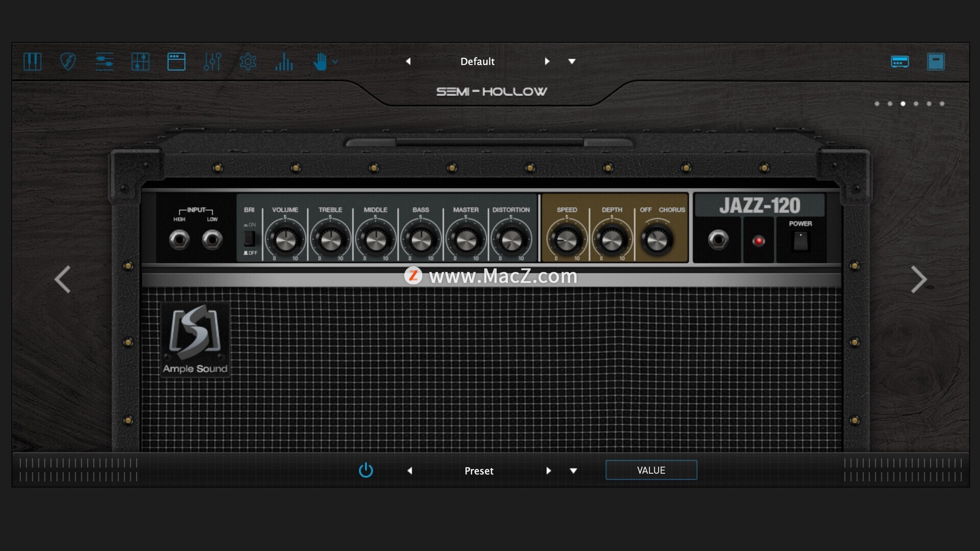The image size is (980, 551).
Task: Select the second page dot
Action: pos(890,104)
